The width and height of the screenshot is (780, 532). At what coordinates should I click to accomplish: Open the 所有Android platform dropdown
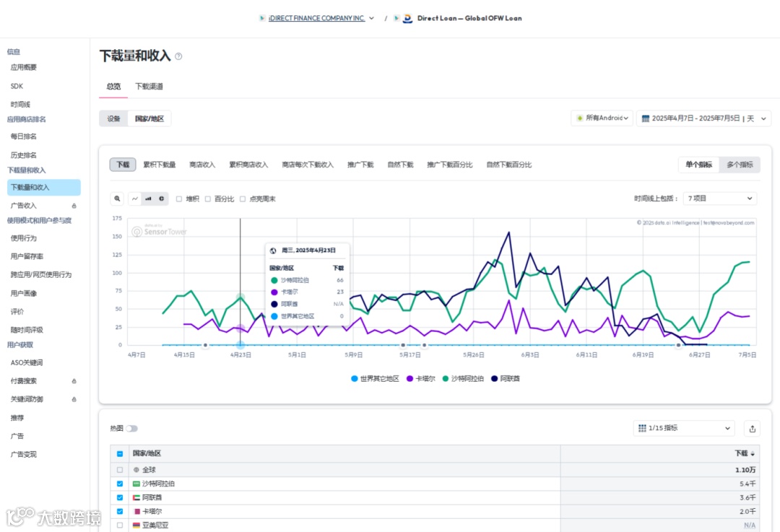(x=602, y=118)
